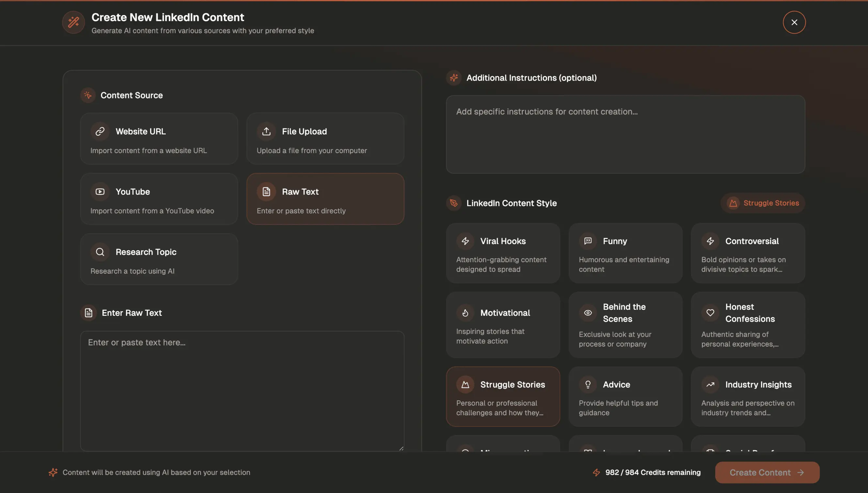This screenshot has width=868, height=493.
Task: Click the Advice lightbulb icon
Action: pos(588,385)
